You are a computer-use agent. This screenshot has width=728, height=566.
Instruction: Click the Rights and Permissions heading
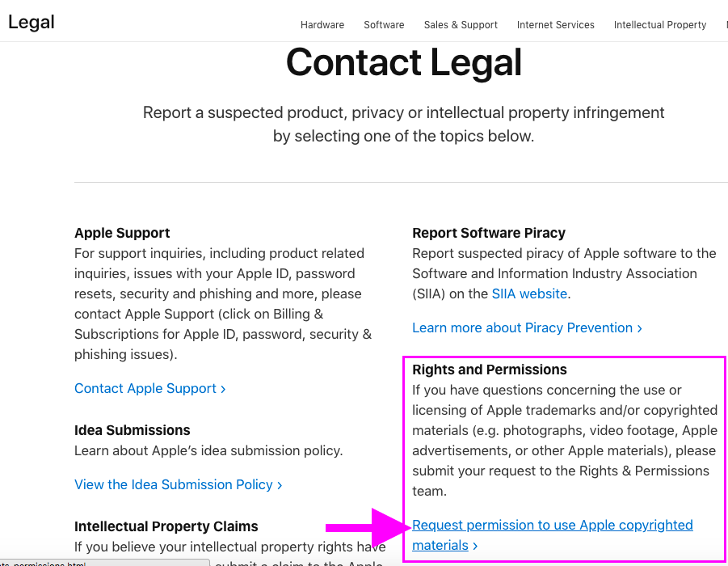[490, 370]
